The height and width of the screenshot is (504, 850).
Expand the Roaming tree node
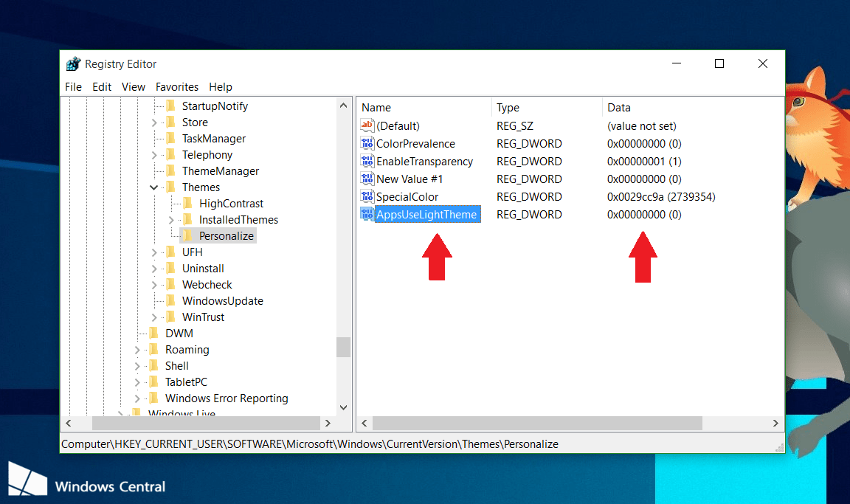click(137, 349)
